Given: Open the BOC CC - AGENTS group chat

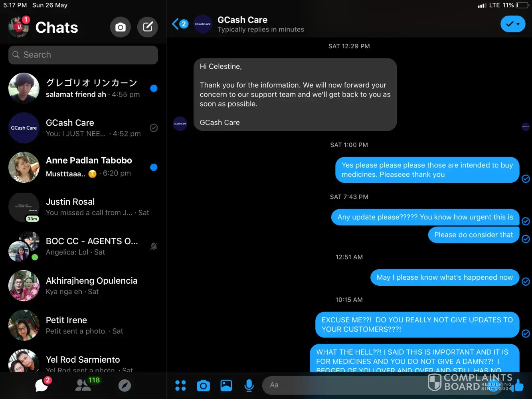Looking at the screenshot, I should point(83,246).
